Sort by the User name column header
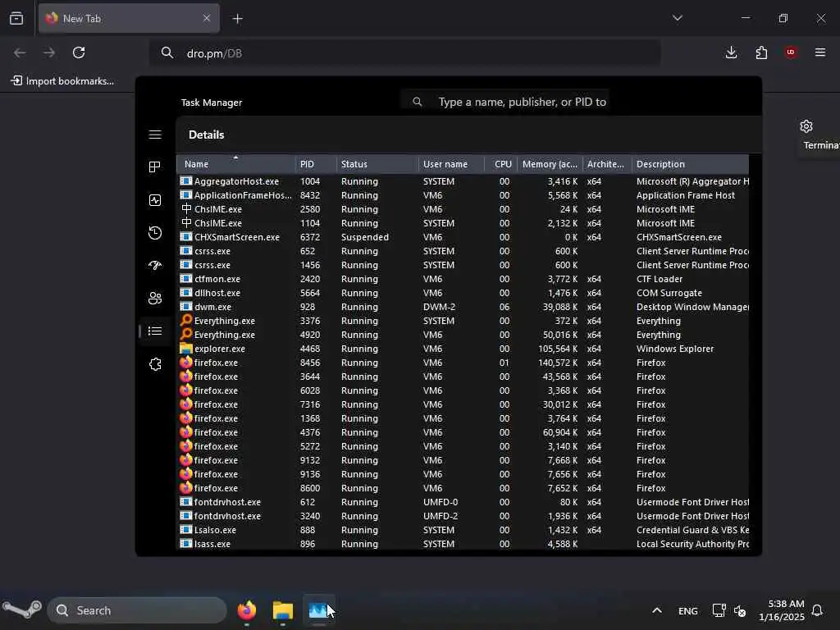 click(x=452, y=164)
